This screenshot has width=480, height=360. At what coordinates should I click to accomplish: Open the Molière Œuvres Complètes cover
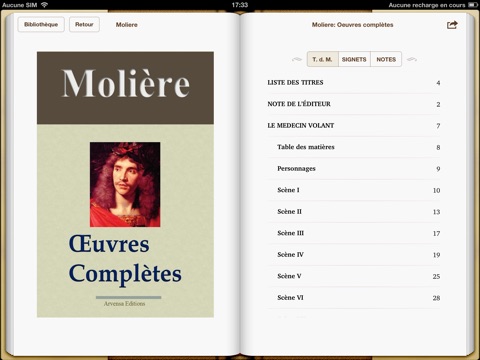coord(125,184)
